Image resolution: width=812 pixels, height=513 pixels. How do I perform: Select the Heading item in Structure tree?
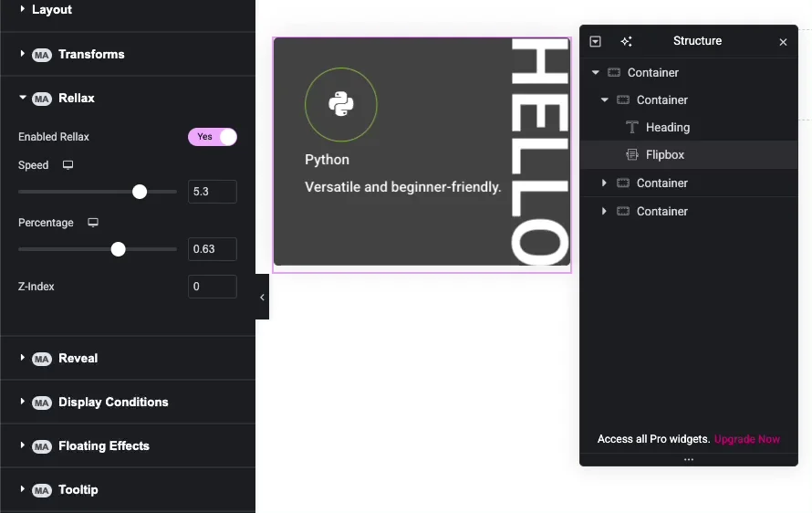[x=667, y=128]
